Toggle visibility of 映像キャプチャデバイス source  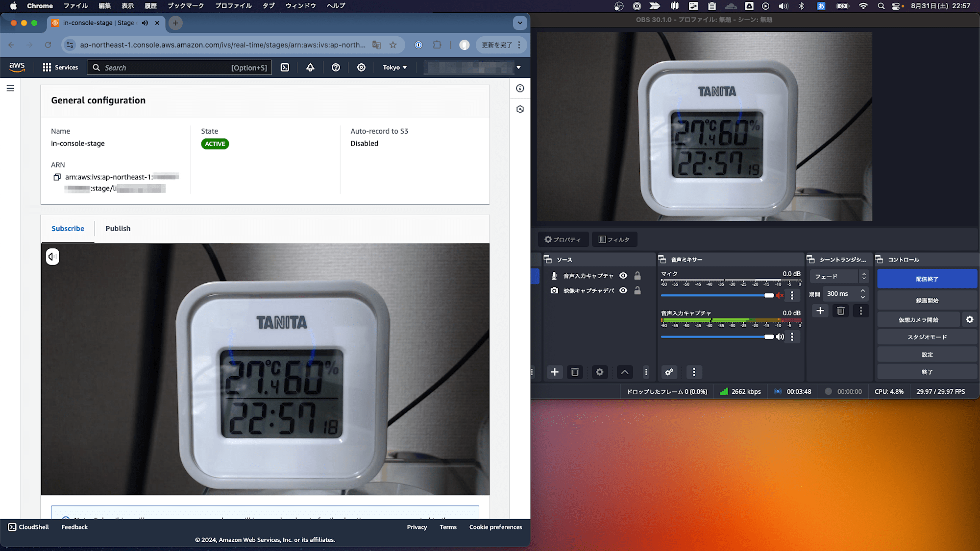[624, 290]
